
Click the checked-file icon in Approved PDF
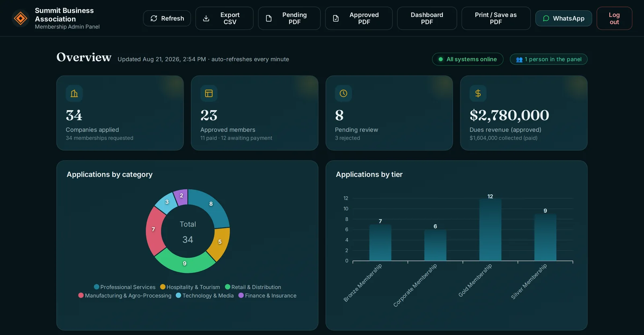pyautogui.click(x=336, y=18)
